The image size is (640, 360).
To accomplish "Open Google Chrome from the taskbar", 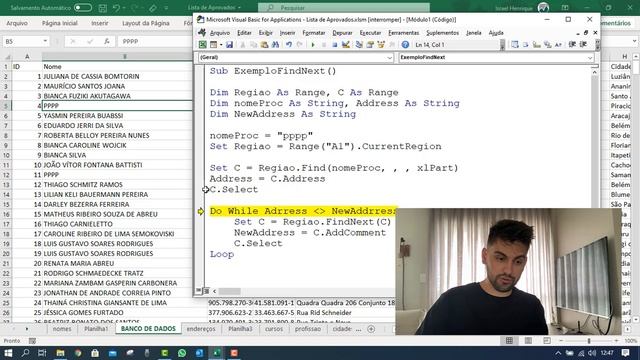I will click(78, 353).
